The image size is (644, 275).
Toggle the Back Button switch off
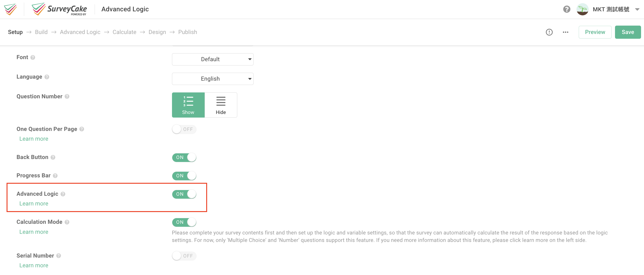pos(184,157)
